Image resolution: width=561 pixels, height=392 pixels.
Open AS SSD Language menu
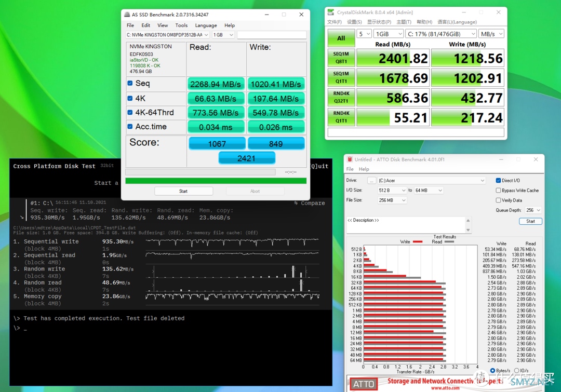pos(206,25)
